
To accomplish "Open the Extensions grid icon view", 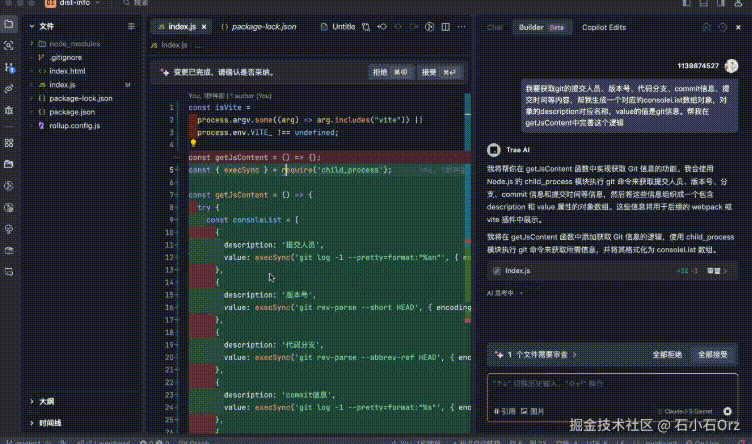I will [9, 143].
